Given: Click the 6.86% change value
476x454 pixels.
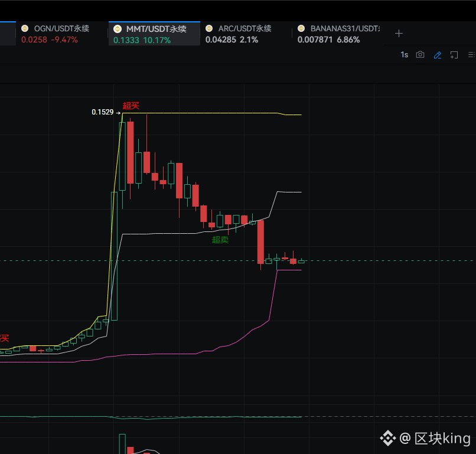Looking at the screenshot, I should coord(348,40).
